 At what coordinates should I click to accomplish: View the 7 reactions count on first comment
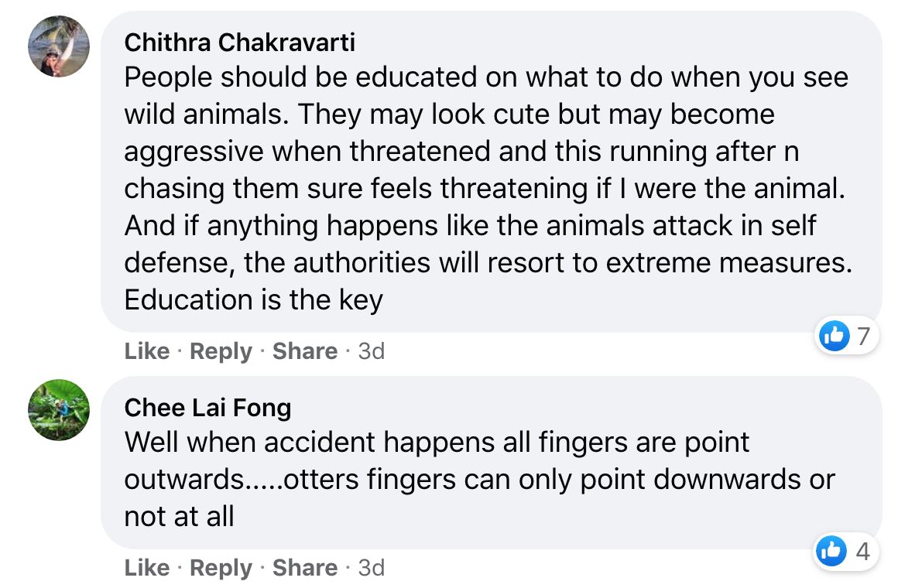[864, 336]
